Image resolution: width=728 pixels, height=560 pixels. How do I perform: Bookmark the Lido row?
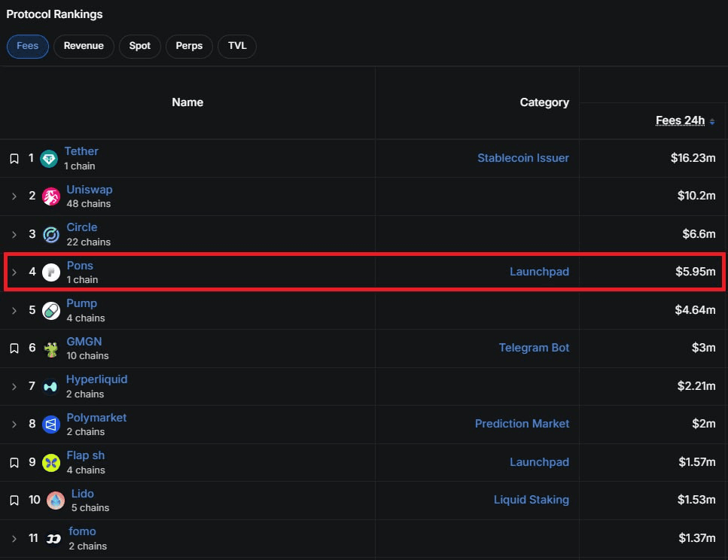coord(14,501)
